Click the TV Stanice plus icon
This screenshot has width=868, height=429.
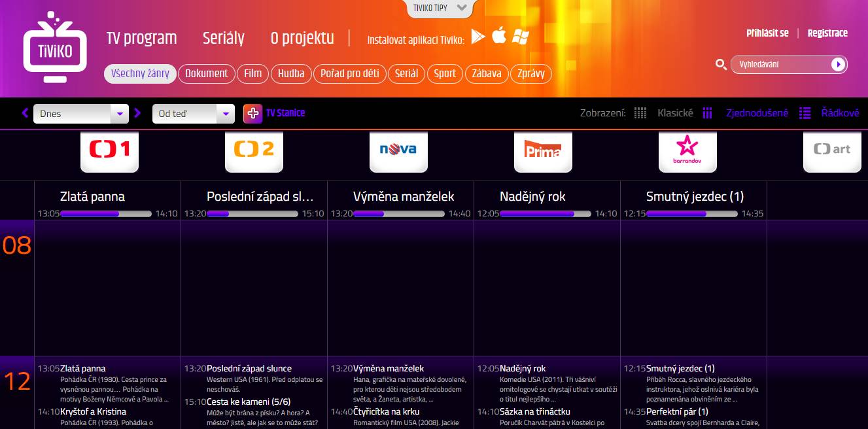click(x=253, y=113)
